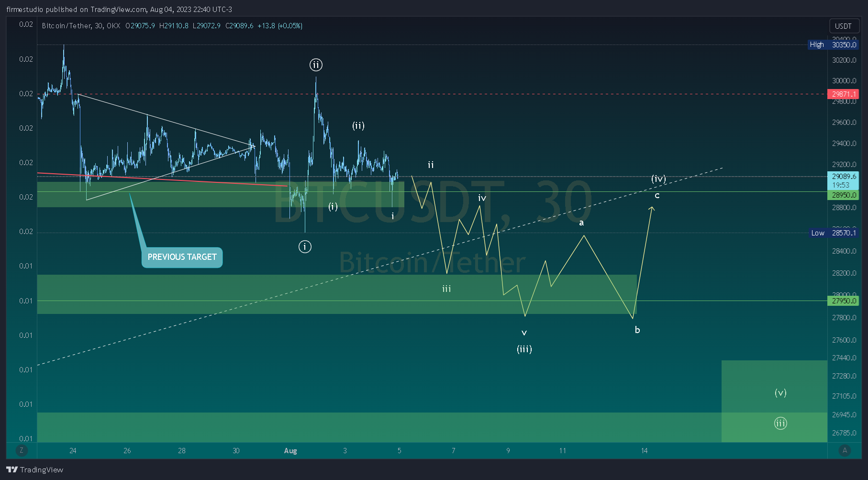The width and height of the screenshot is (868, 480).
Task: Click the close value C29089.6 in legend
Action: (239, 26)
